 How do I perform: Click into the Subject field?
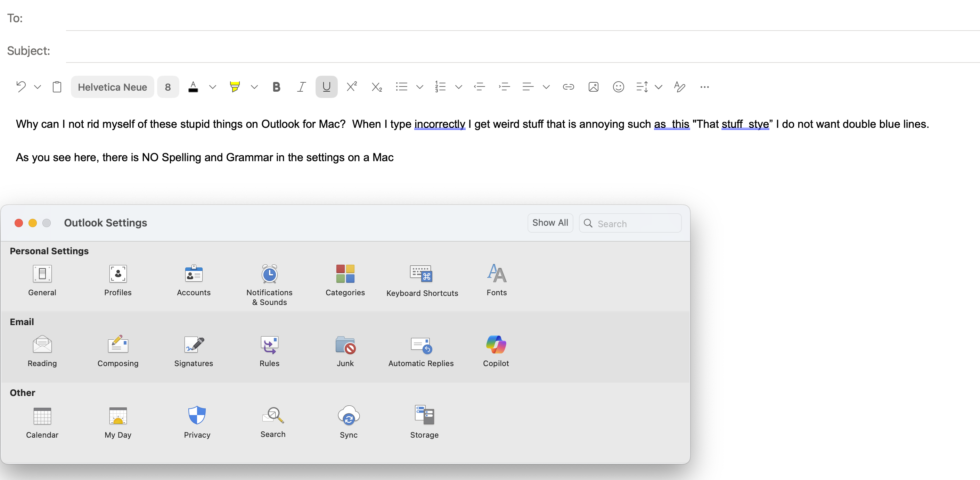523,50
